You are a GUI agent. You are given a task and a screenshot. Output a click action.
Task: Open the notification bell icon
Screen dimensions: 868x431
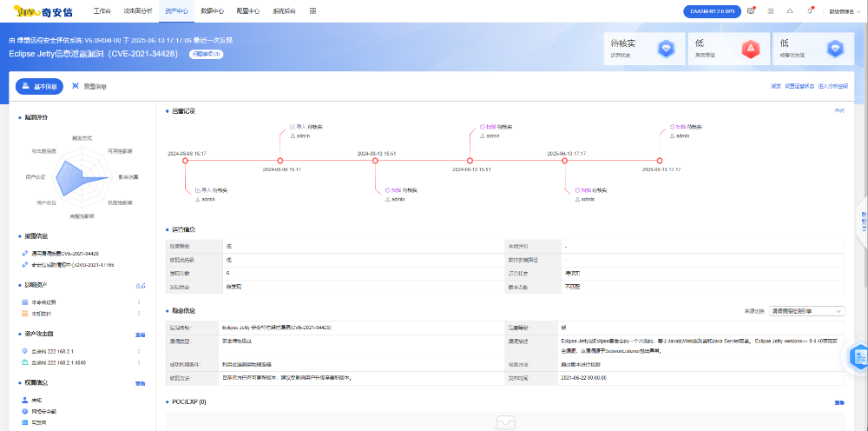pos(810,10)
